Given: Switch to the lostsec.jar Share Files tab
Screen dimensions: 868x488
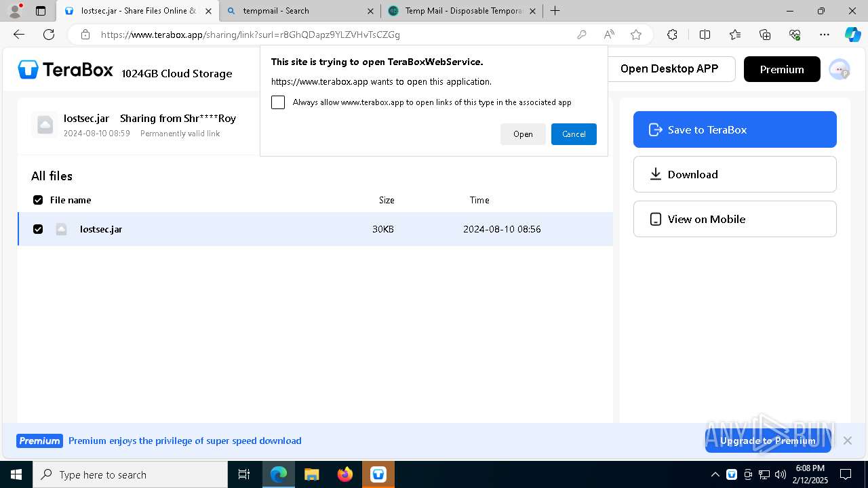Looking at the screenshot, I should 138,11.
